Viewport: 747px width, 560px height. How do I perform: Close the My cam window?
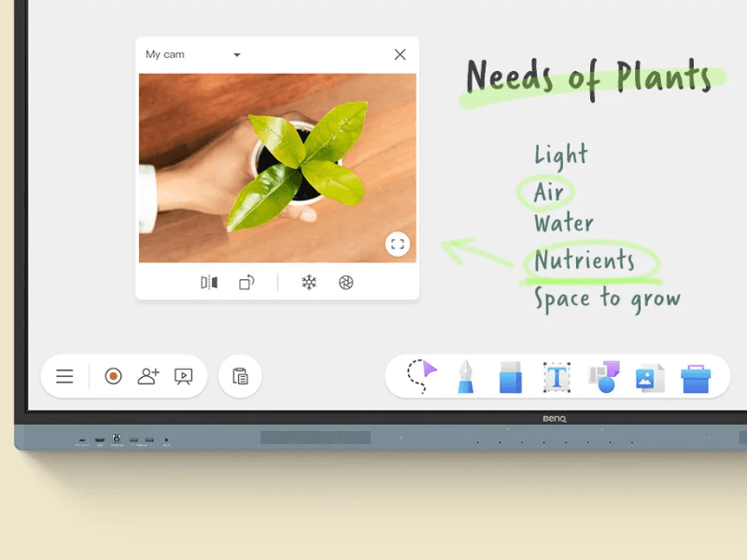401,55
